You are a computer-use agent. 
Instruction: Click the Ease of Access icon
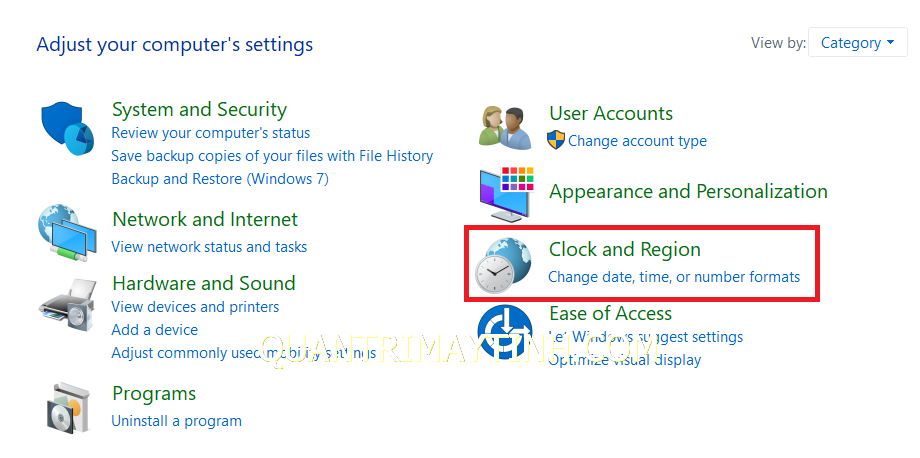click(x=505, y=333)
